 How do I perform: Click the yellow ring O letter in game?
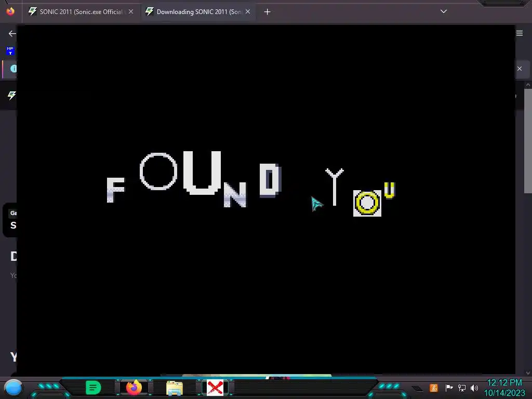coord(367,203)
